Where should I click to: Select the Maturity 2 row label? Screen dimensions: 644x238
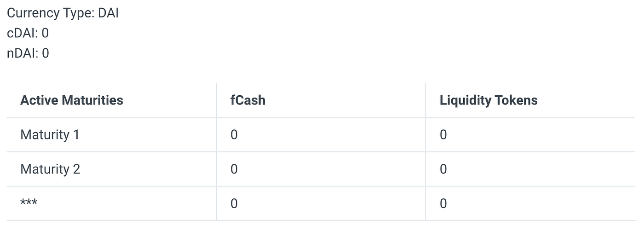click(x=50, y=169)
